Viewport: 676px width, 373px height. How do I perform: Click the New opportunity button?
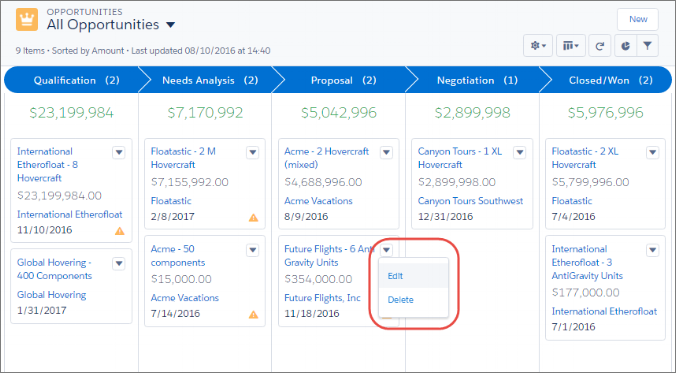click(638, 19)
